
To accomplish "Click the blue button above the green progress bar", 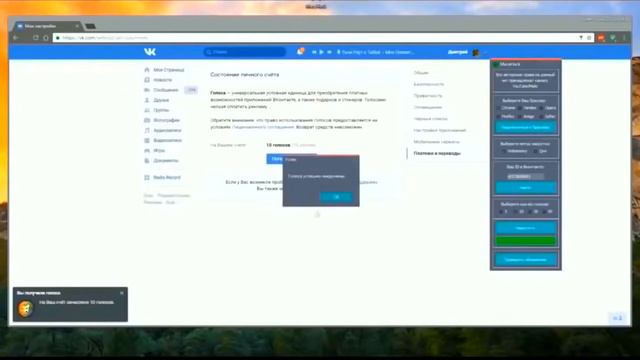I will (526, 228).
